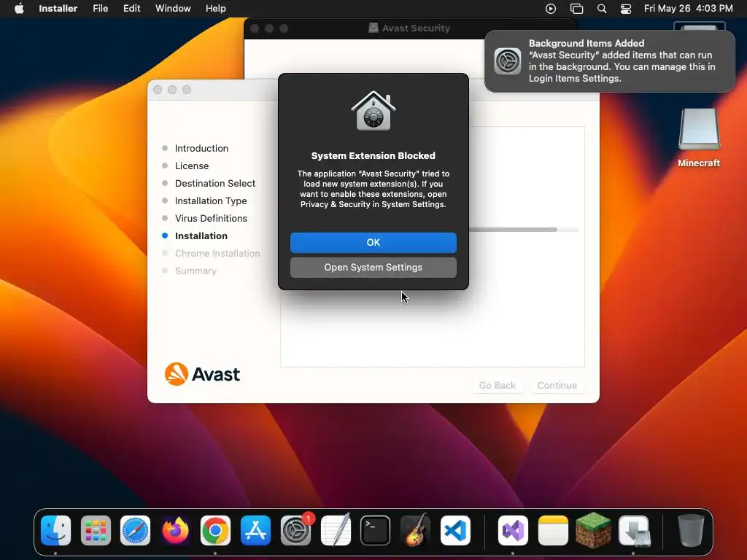The image size is (747, 560).
Task: Open the Apple menu
Action: (x=19, y=9)
